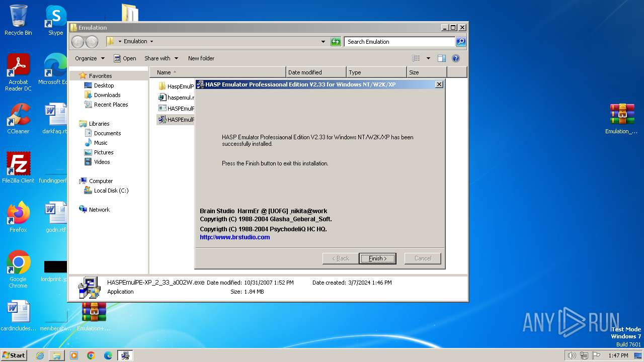
Task: Expand the view options dropdown arrow
Action: click(x=428, y=58)
